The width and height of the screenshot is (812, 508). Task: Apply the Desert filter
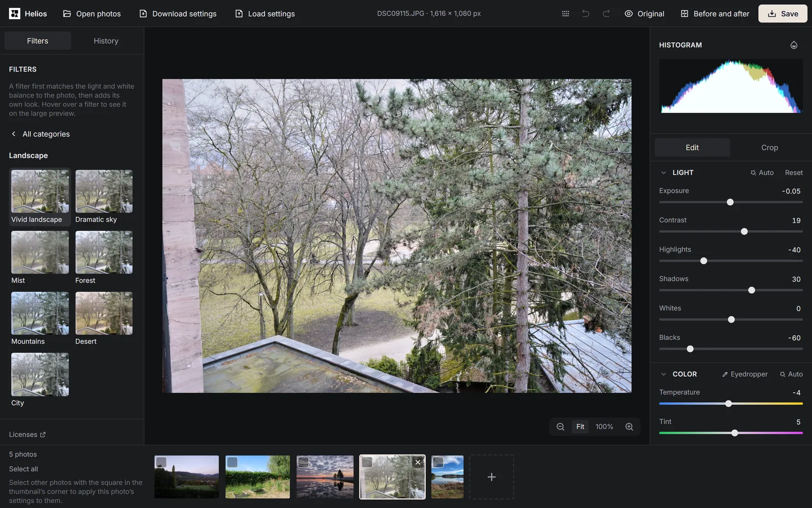click(x=104, y=319)
